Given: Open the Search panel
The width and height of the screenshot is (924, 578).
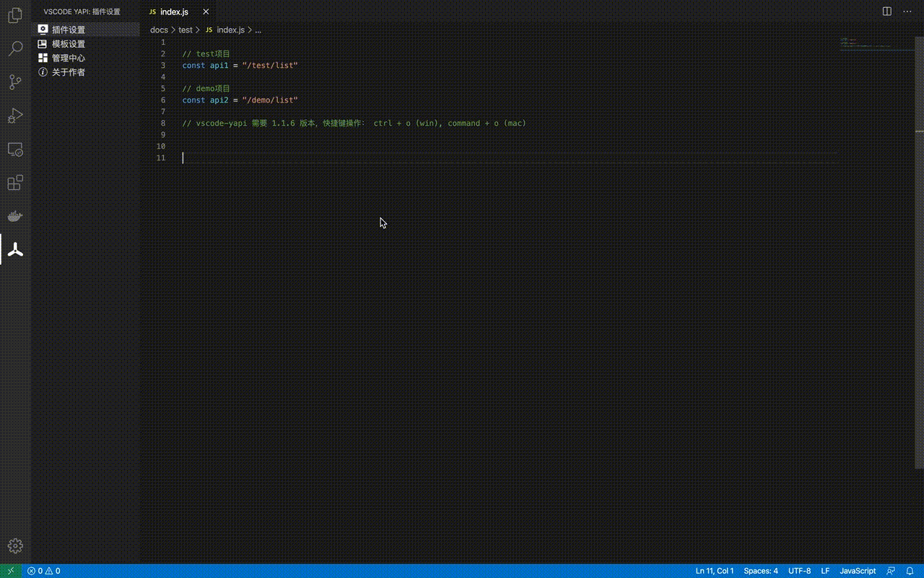Looking at the screenshot, I should point(15,48).
